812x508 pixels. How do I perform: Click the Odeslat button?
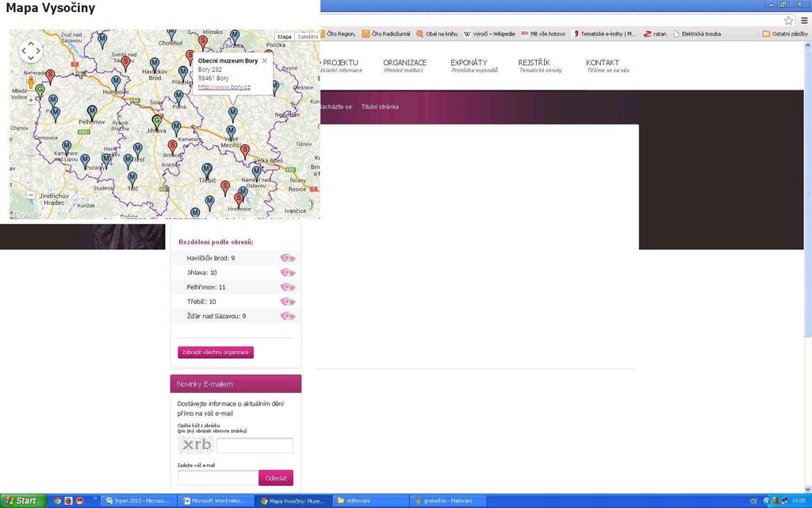coord(275,478)
